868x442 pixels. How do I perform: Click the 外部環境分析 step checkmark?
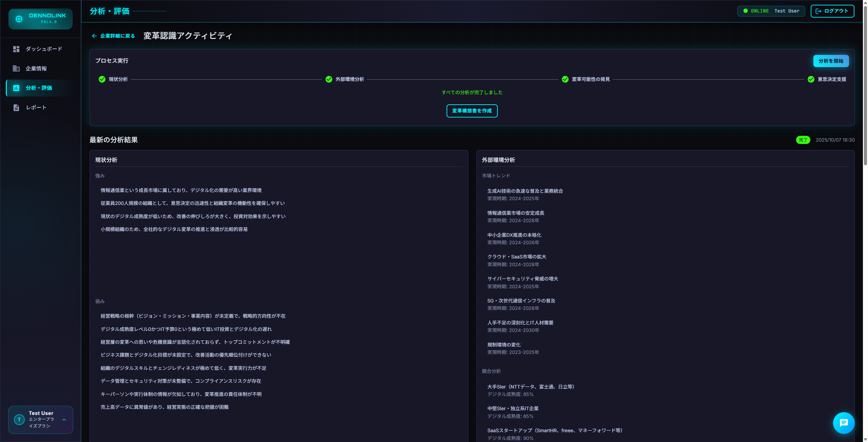pyautogui.click(x=328, y=80)
